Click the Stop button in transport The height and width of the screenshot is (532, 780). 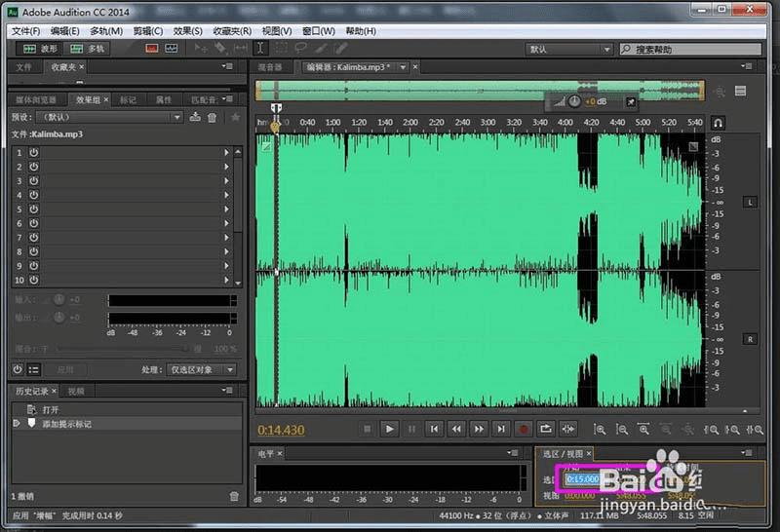pyautogui.click(x=367, y=428)
